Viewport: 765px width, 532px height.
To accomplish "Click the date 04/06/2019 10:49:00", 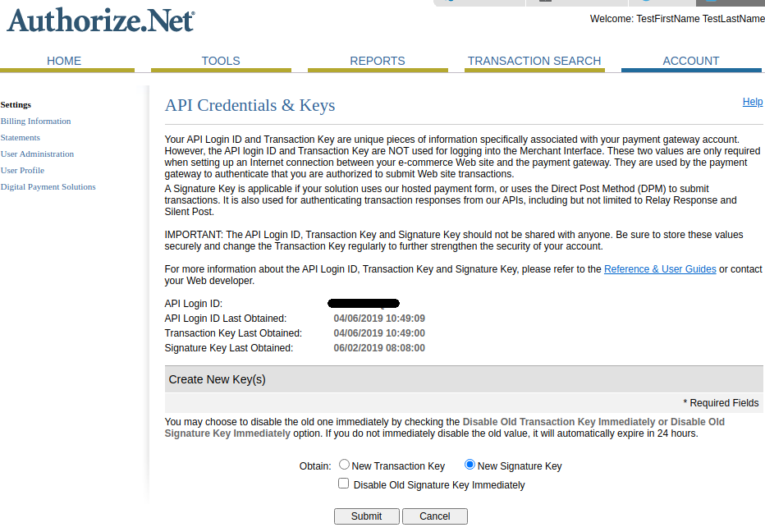I will pyautogui.click(x=379, y=332).
